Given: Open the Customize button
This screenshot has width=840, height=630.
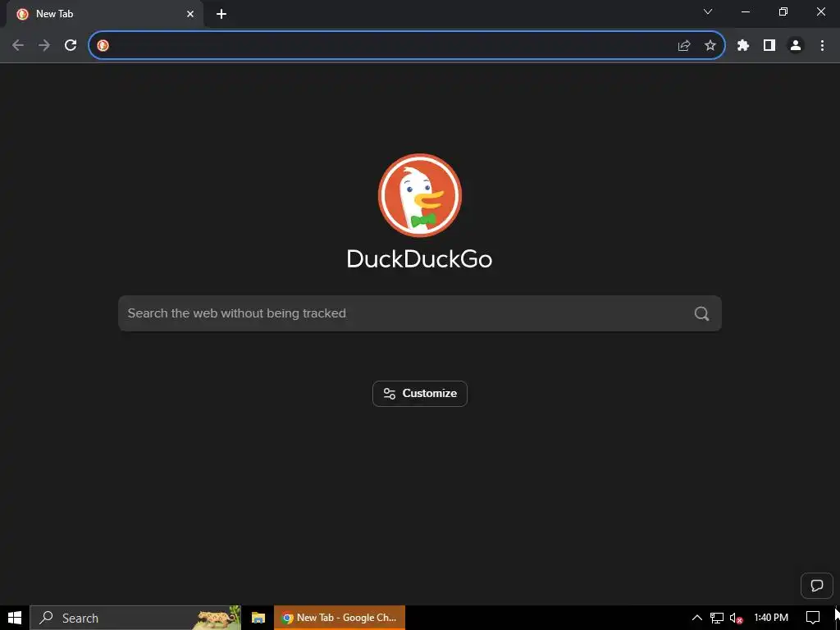Looking at the screenshot, I should (420, 394).
